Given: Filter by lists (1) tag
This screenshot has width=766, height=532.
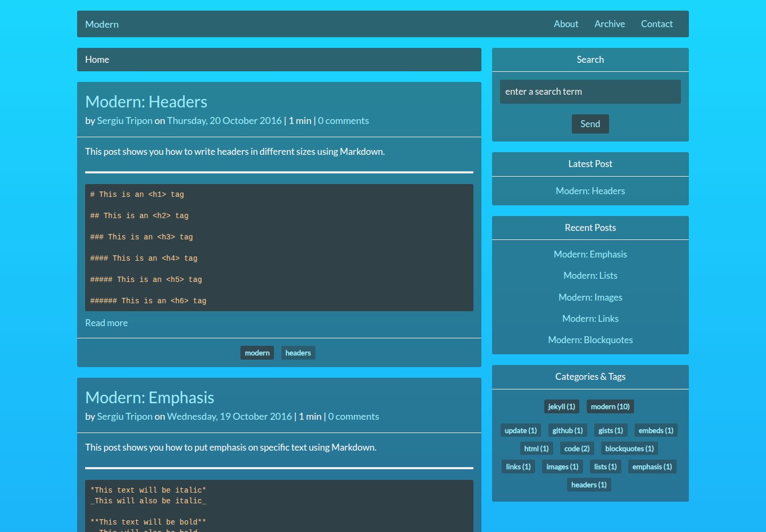Looking at the screenshot, I should pos(605,467).
